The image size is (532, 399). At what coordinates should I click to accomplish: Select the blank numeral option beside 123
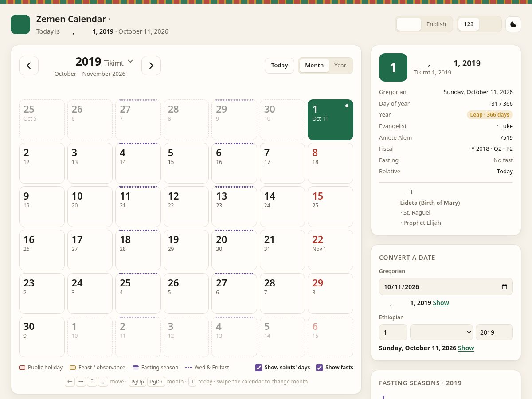489,24
